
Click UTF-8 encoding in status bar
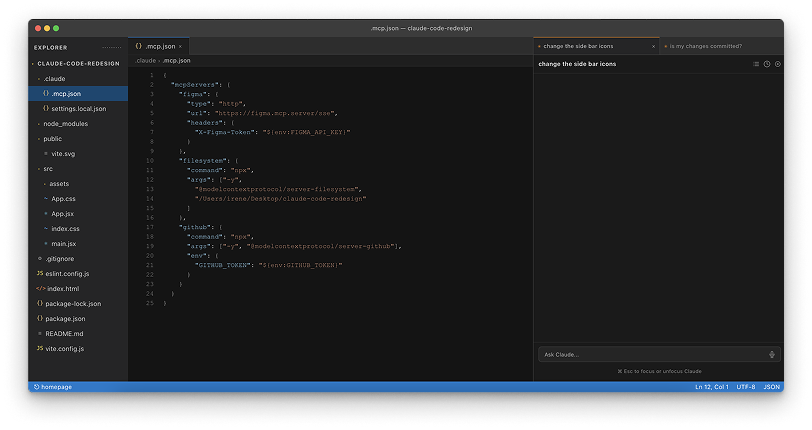tap(746, 387)
